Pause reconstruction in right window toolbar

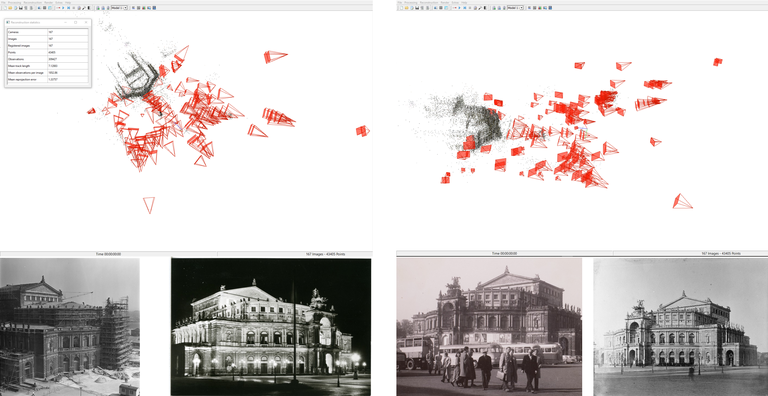click(x=470, y=8)
